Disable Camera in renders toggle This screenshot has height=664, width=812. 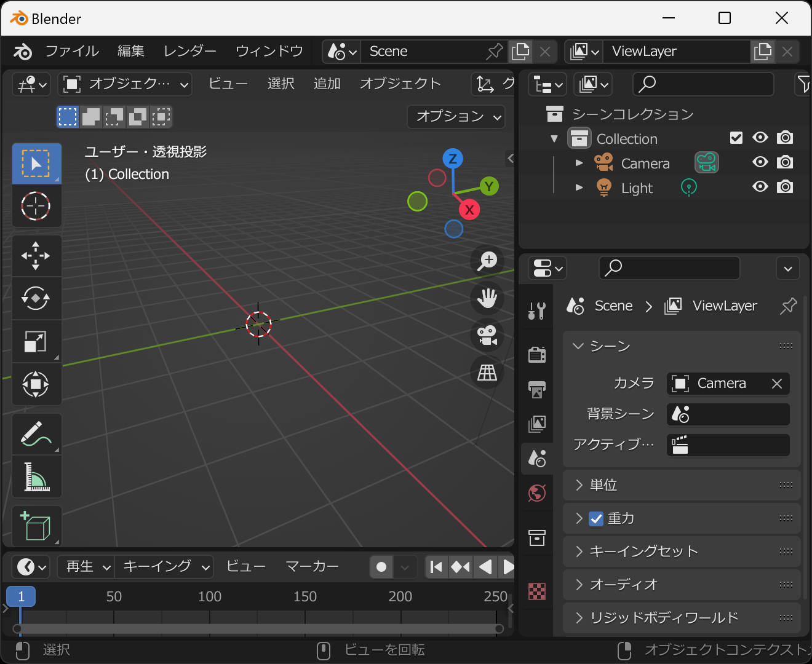click(x=785, y=162)
